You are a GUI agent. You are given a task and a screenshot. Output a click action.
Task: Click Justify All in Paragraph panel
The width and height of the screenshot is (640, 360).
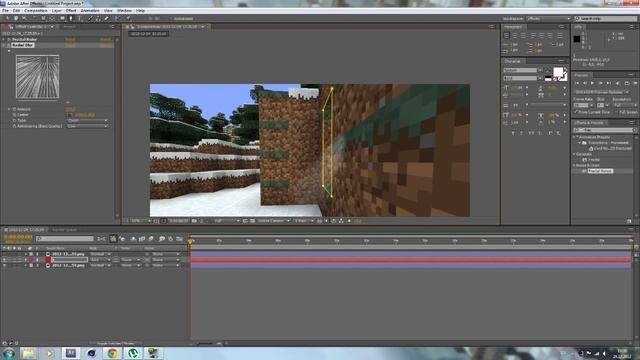coord(560,36)
